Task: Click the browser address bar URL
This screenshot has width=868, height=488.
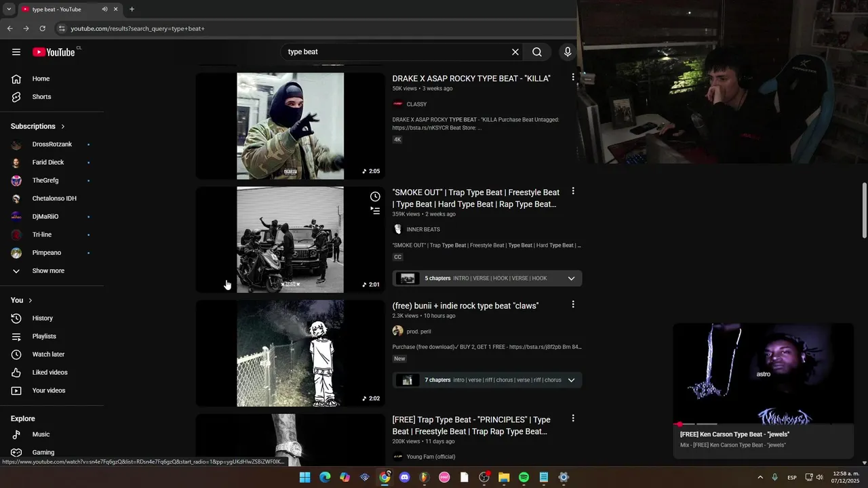Action: tap(138, 28)
